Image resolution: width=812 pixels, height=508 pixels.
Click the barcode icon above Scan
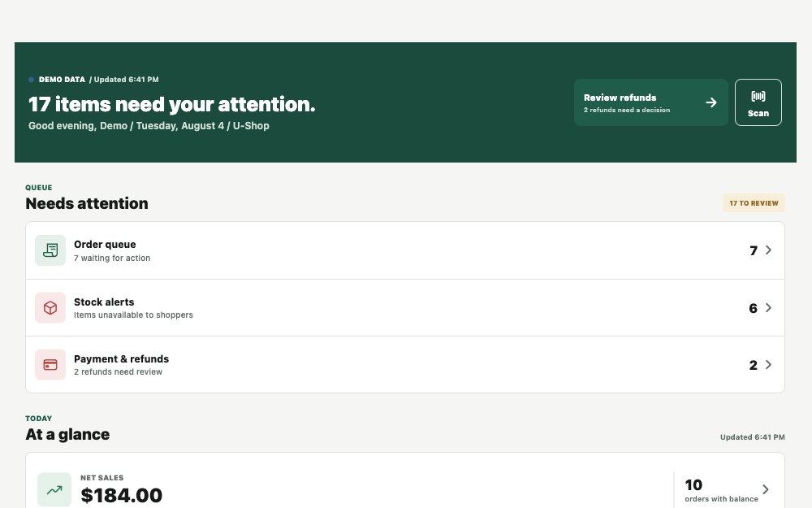point(758,96)
